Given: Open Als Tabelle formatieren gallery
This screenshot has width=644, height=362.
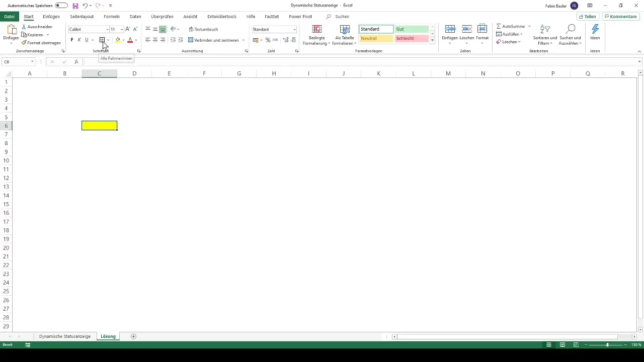Looking at the screenshot, I should (x=345, y=35).
